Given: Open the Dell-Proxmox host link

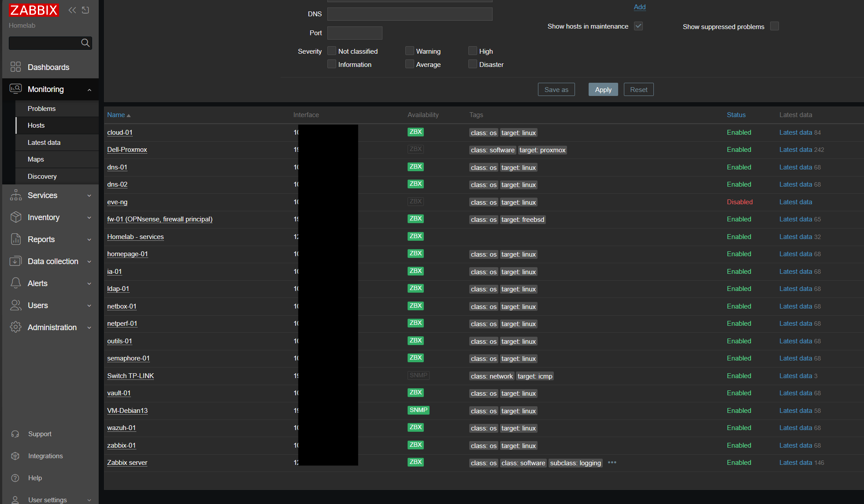Looking at the screenshot, I should coord(127,150).
